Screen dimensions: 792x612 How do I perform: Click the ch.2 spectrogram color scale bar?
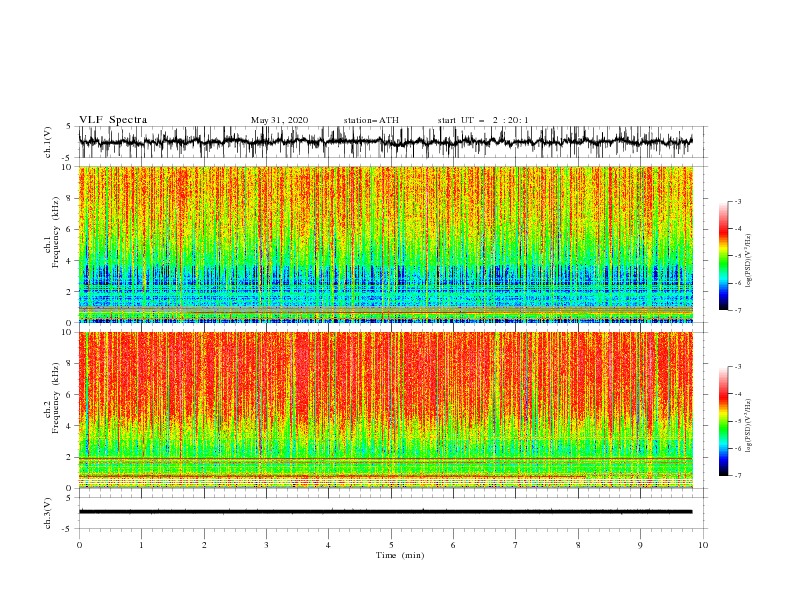(x=723, y=421)
